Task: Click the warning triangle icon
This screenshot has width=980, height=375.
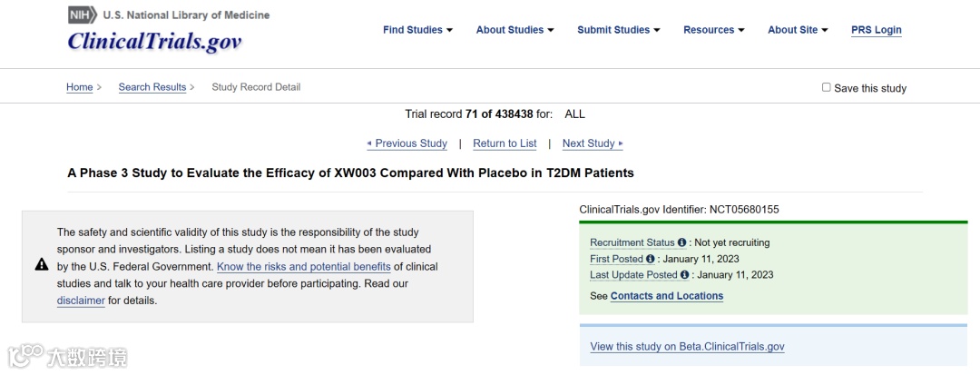Action: pos(42,264)
